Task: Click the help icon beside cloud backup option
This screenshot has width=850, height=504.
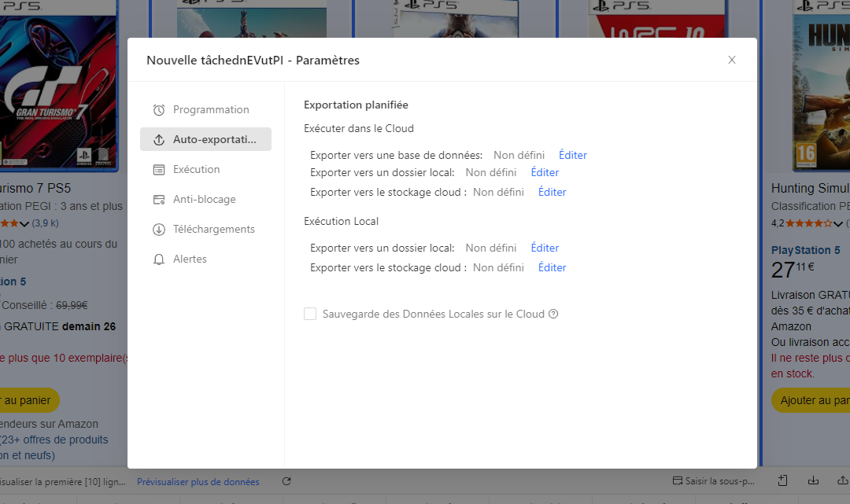Action: coord(553,314)
